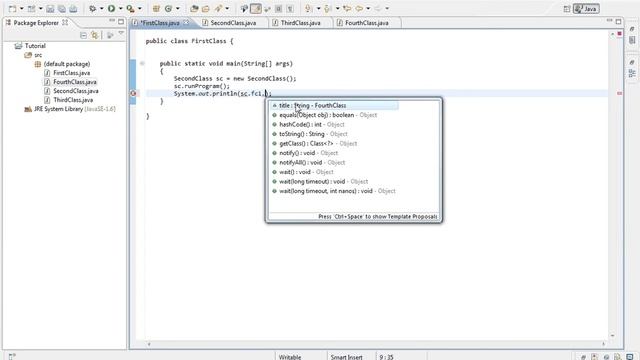Open the New Java Class dropdown arrow
Screen dimensions: 640x360
(177, 9)
